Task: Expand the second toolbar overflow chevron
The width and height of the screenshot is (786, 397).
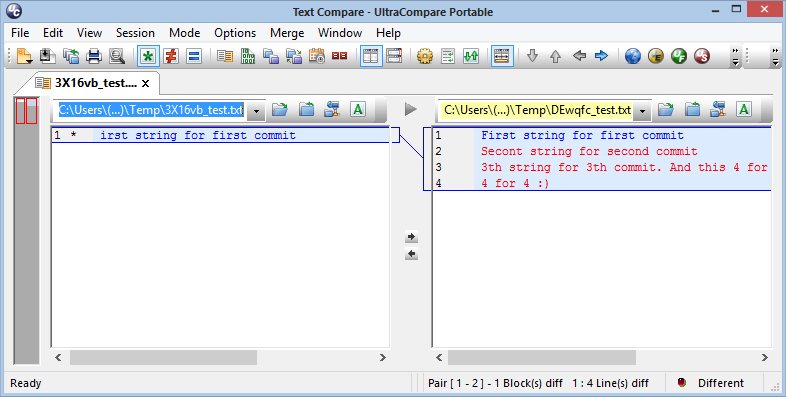Action: 775,57
